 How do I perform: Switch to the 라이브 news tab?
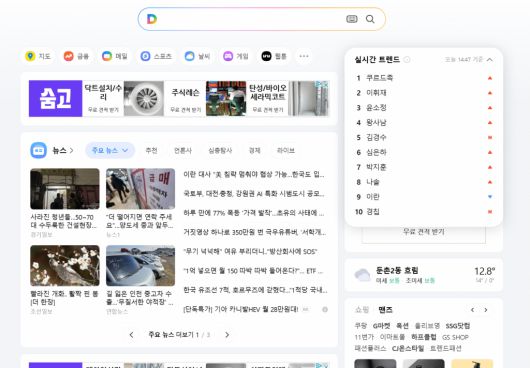pos(286,150)
